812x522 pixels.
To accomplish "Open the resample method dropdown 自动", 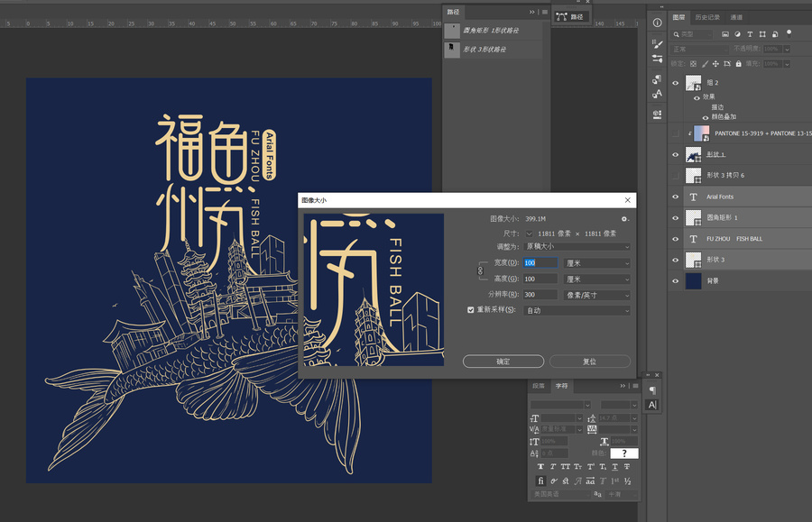I will click(x=577, y=310).
